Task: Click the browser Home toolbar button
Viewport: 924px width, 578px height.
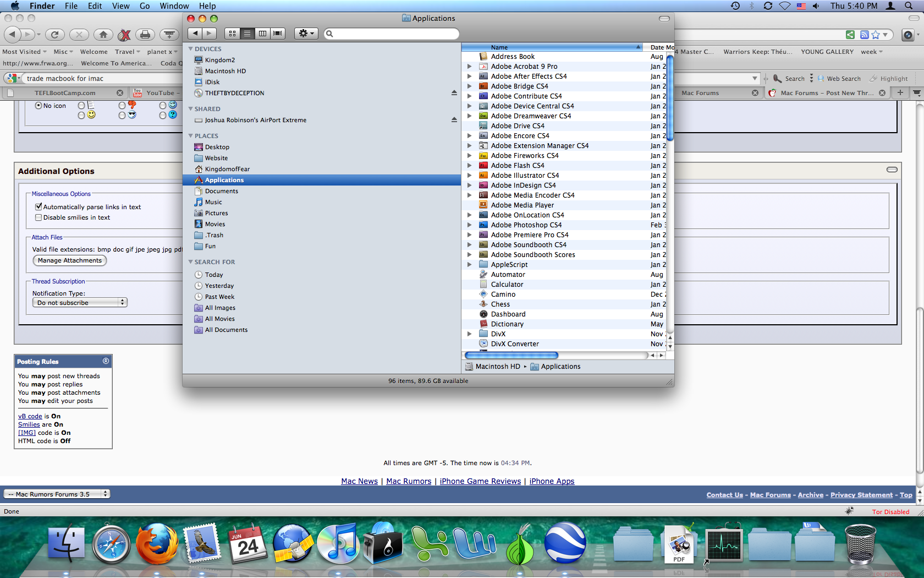Action: tap(103, 35)
